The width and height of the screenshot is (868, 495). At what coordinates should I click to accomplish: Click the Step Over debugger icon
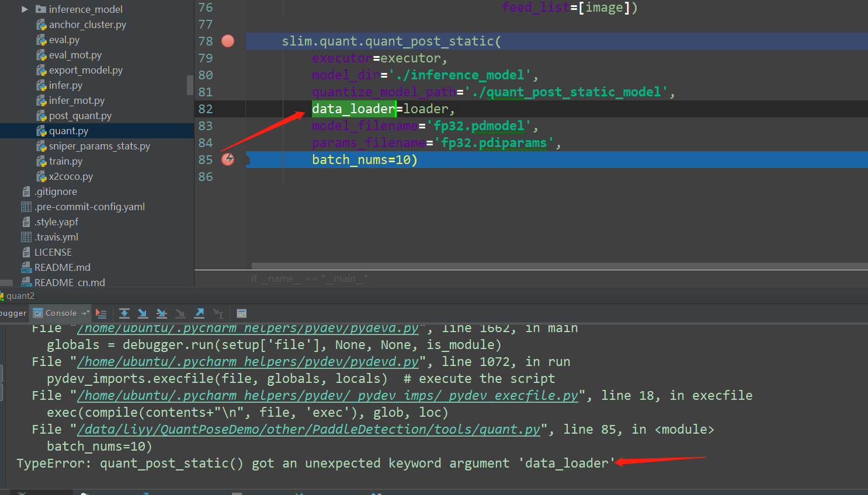(x=124, y=313)
